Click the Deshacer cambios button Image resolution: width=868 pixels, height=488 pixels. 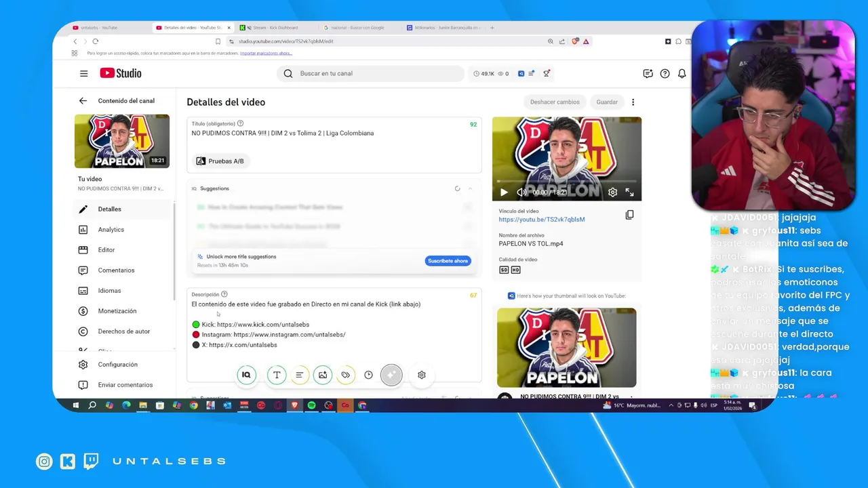555,102
